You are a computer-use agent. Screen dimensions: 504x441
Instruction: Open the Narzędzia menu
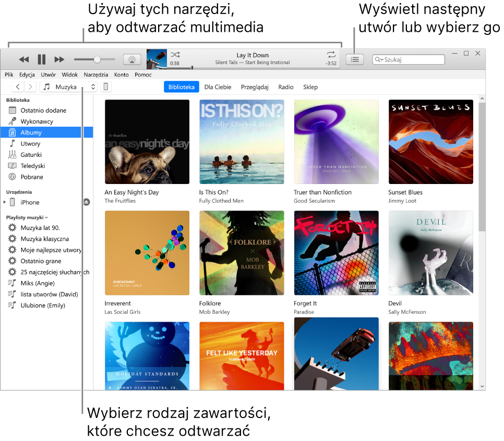(96, 75)
